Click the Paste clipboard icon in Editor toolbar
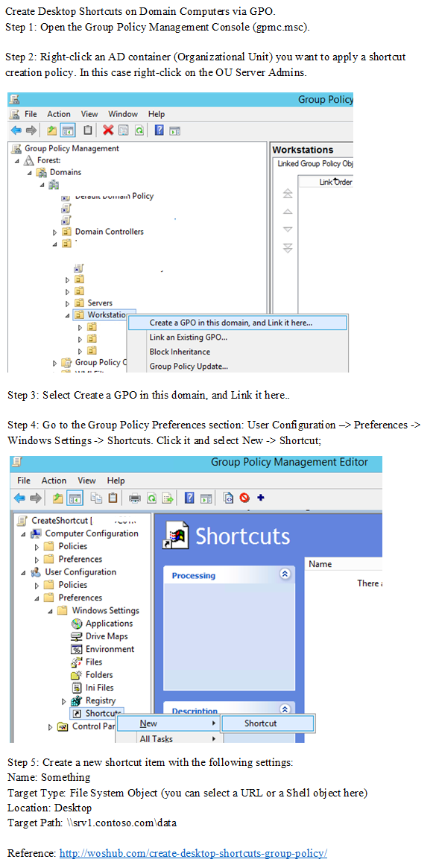 (x=113, y=498)
